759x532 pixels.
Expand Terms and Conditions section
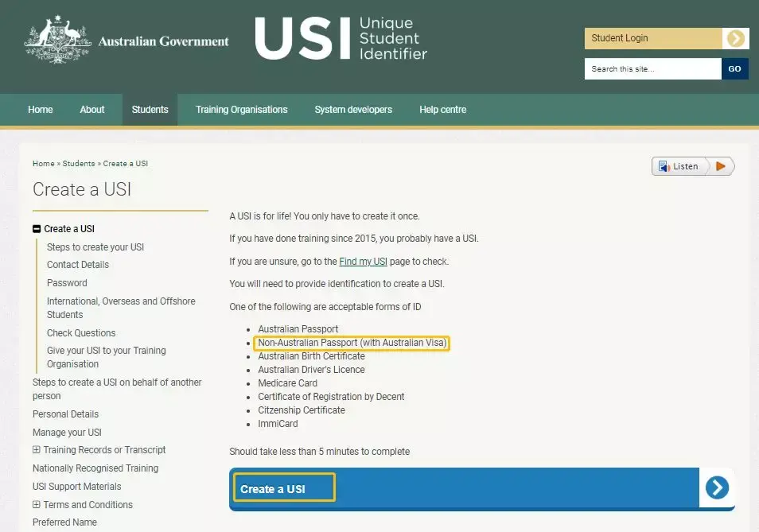click(x=37, y=504)
